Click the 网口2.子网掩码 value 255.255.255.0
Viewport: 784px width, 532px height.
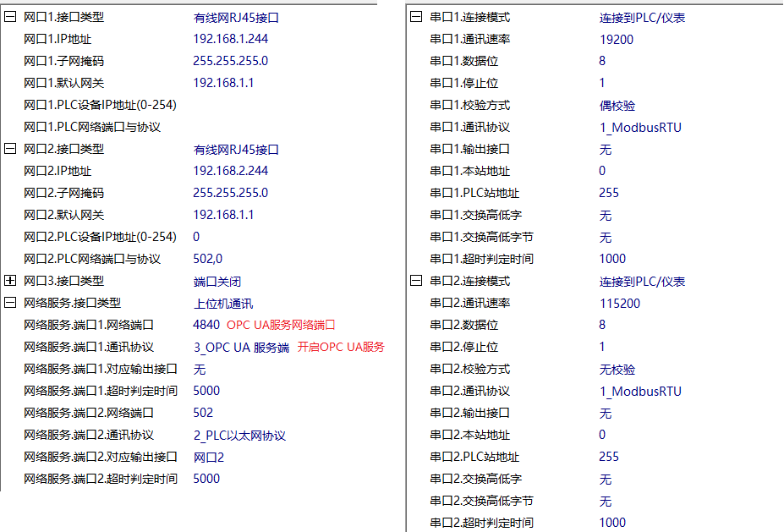[x=231, y=193]
